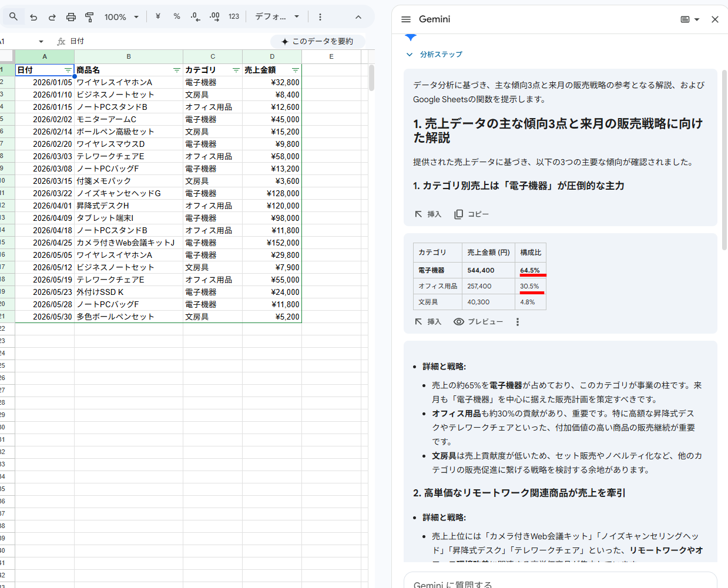Click コピー under the text response
The width and height of the screenshot is (728, 588).
point(472,214)
